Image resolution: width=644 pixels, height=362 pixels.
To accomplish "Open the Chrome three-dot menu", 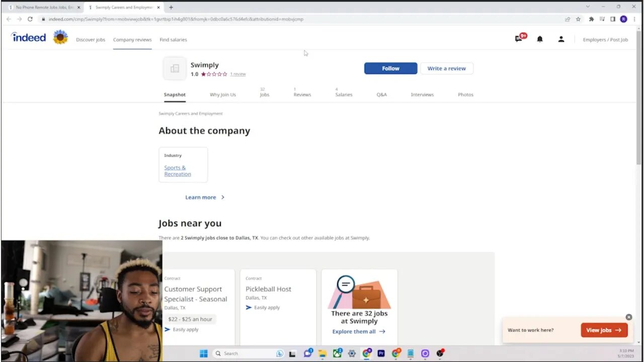I will coord(634,19).
